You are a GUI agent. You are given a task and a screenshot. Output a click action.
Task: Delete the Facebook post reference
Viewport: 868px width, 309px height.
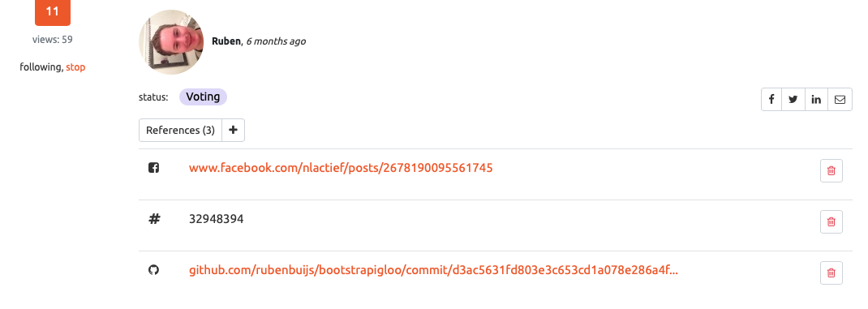pyautogui.click(x=831, y=170)
